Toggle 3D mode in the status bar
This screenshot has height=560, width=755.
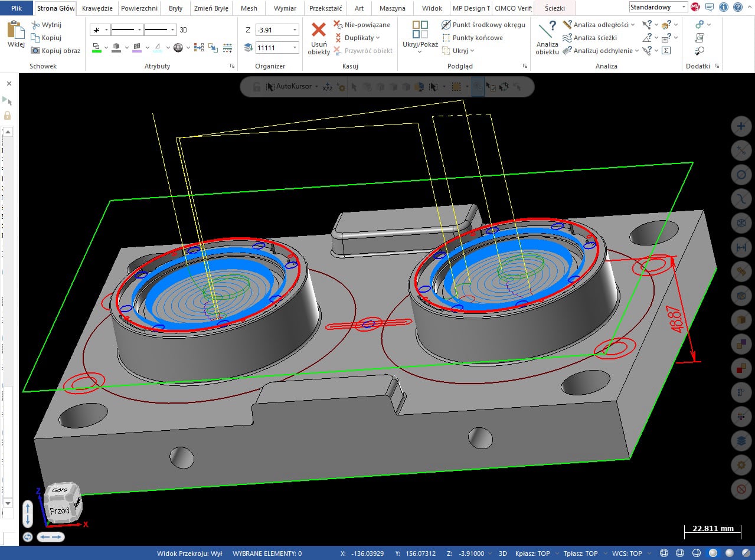[x=503, y=554]
